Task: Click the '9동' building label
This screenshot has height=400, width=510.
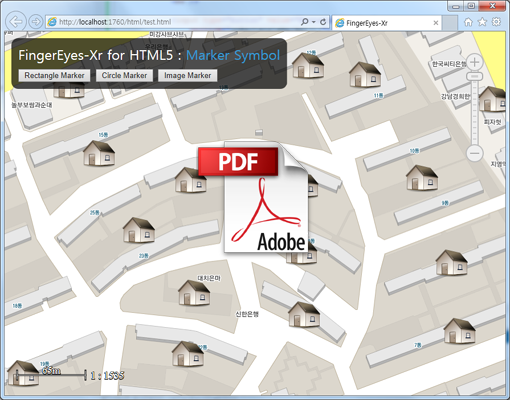Action: [x=445, y=203]
